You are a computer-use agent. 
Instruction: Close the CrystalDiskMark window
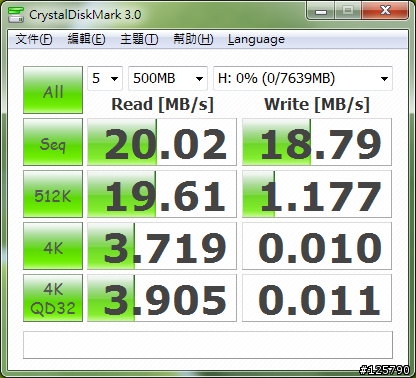385,11
